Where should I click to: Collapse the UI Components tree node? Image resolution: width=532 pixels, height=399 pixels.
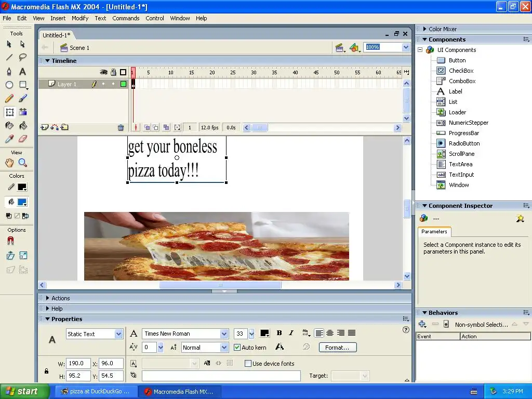click(420, 49)
